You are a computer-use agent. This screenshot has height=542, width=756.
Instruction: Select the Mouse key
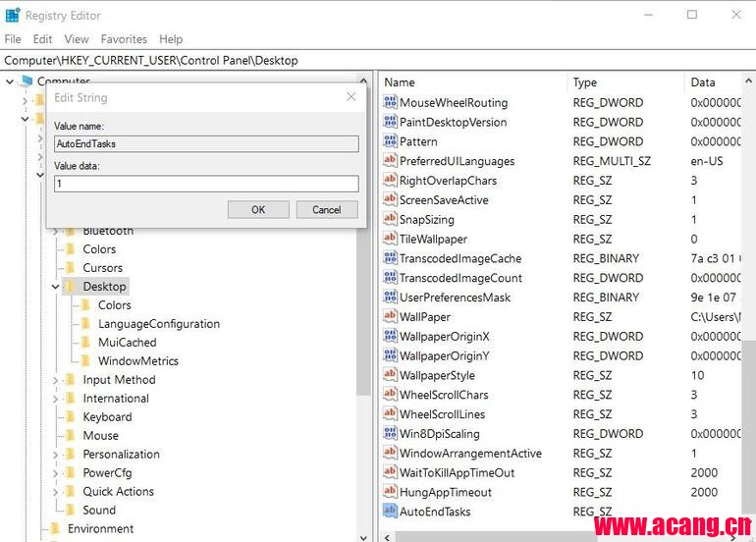(x=100, y=436)
